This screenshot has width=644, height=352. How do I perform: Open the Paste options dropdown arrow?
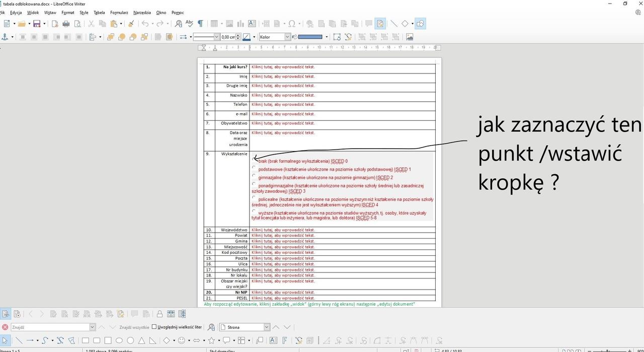point(121,24)
